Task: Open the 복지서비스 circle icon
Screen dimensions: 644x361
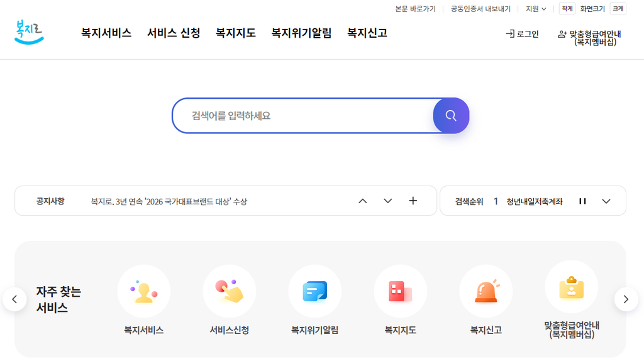Action: [x=144, y=291]
